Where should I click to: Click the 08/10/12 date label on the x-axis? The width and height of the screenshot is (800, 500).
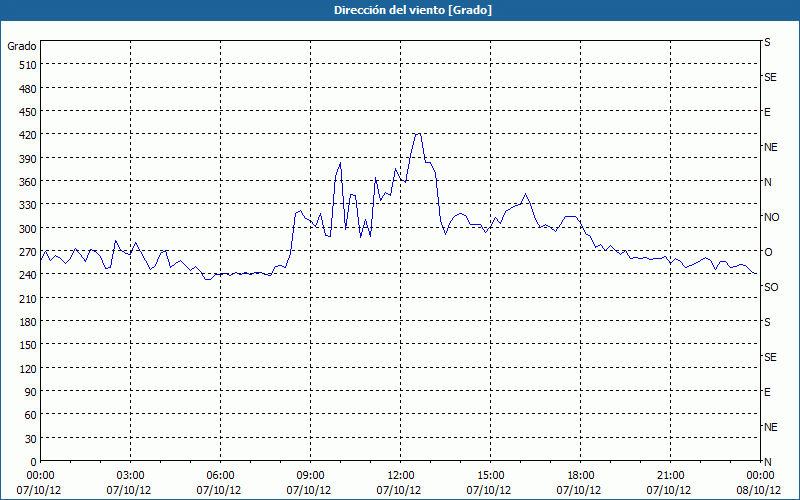coord(759,490)
